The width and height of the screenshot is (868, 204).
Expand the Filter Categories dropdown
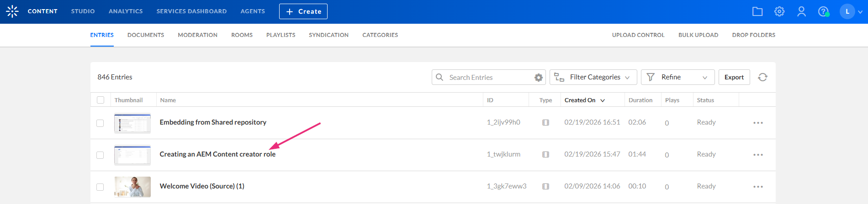click(x=593, y=77)
